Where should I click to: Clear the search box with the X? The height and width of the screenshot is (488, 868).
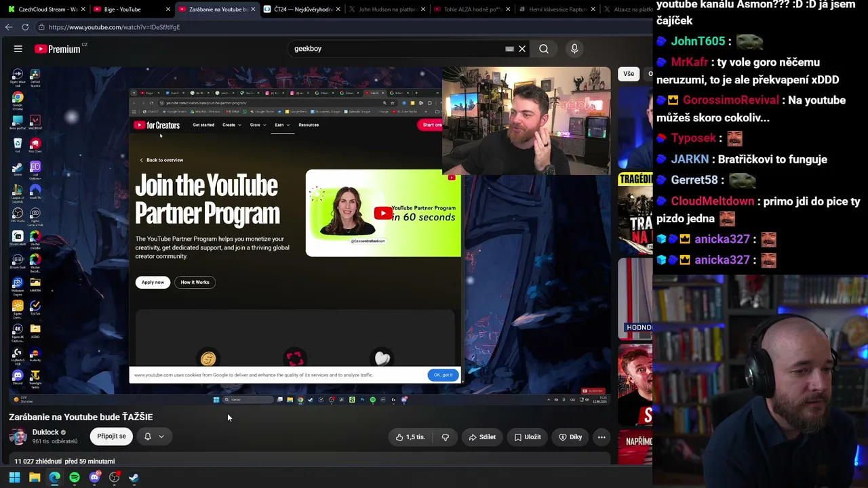(522, 49)
